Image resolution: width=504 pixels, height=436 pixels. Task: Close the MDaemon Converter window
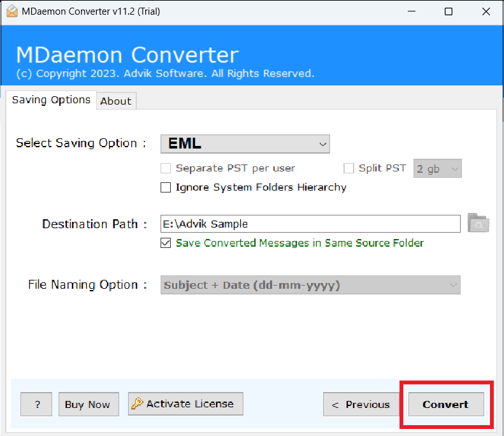click(486, 11)
